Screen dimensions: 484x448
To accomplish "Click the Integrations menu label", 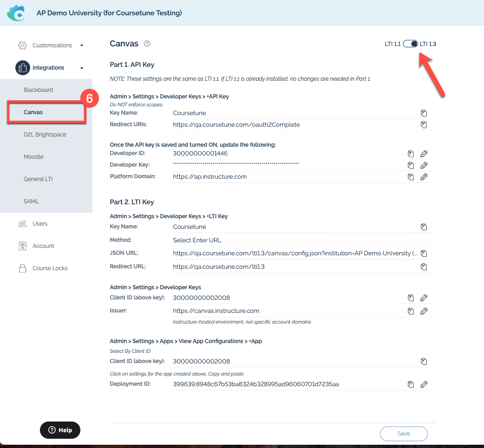I will (48, 68).
